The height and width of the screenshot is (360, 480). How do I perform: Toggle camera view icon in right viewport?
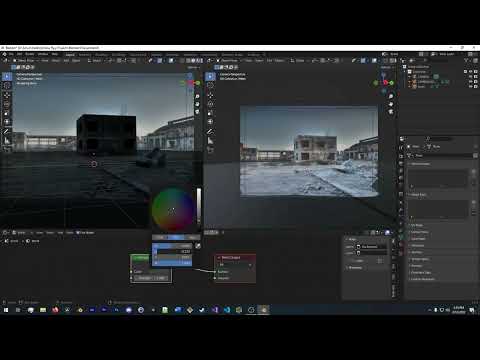391,112
